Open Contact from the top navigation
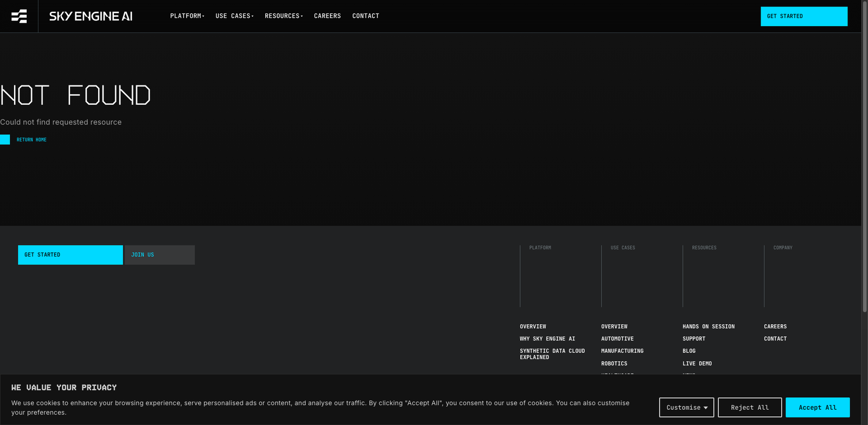 click(366, 16)
